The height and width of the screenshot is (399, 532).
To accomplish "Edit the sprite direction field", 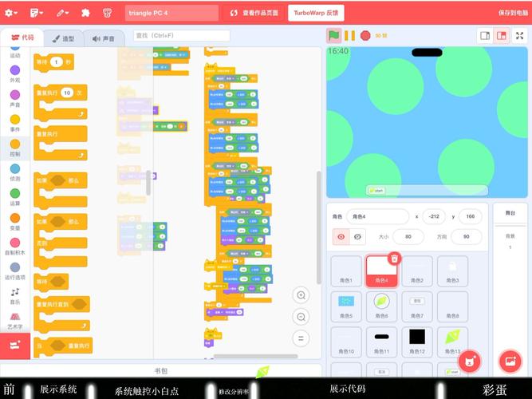I will click(x=466, y=237).
